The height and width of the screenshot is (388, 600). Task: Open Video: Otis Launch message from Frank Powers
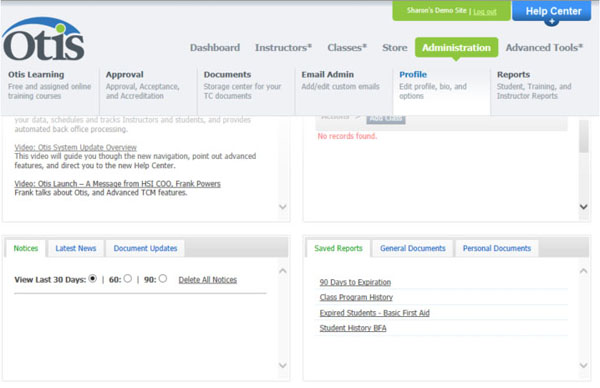117,184
